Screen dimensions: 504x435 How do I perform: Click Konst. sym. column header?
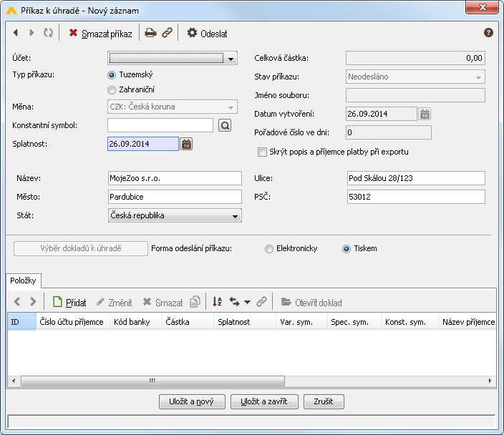(x=410, y=322)
